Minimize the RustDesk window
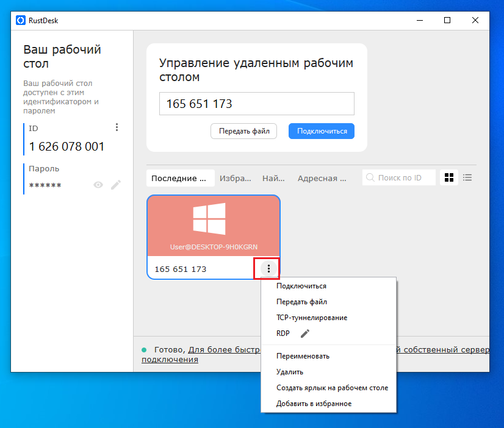 pyautogui.click(x=420, y=20)
